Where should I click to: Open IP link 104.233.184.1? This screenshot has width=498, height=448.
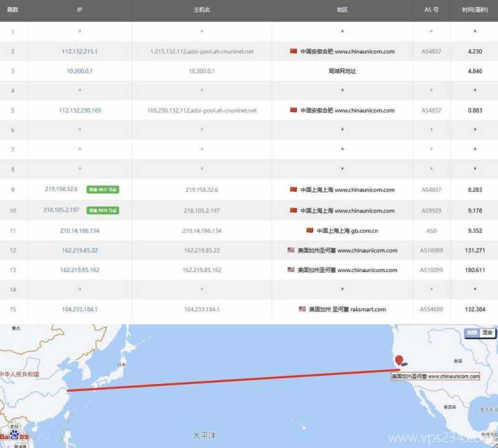point(78,309)
